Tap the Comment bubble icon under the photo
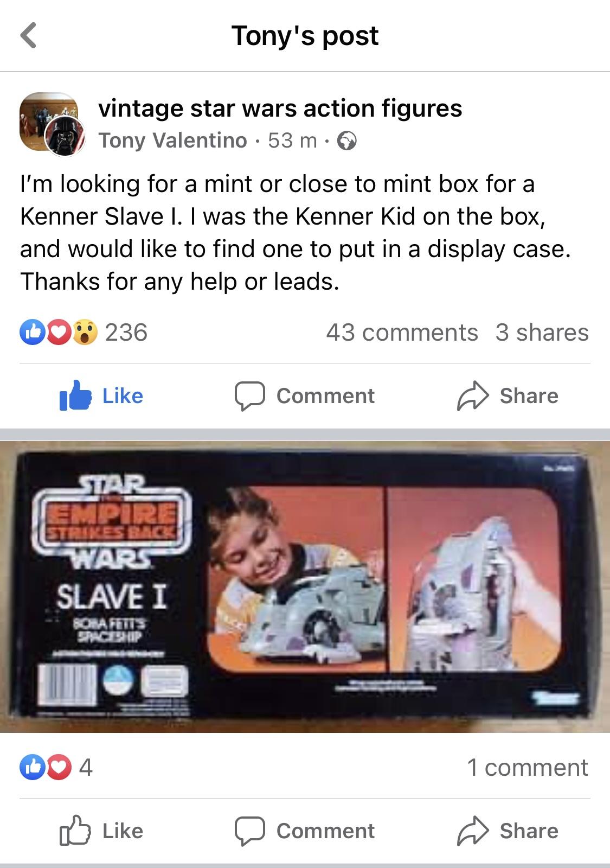Screen dimensions: 610x868 coord(249,831)
